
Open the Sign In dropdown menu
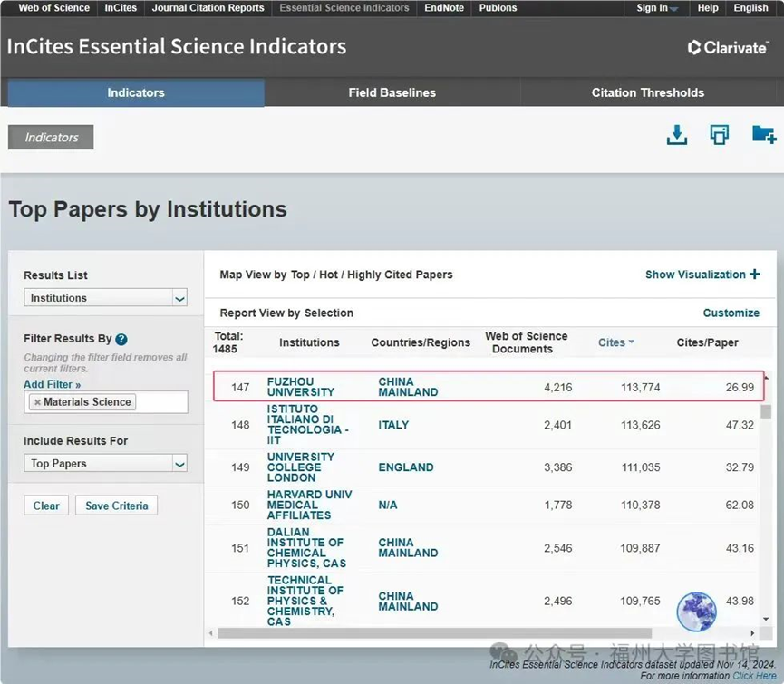(x=657, y=8)
